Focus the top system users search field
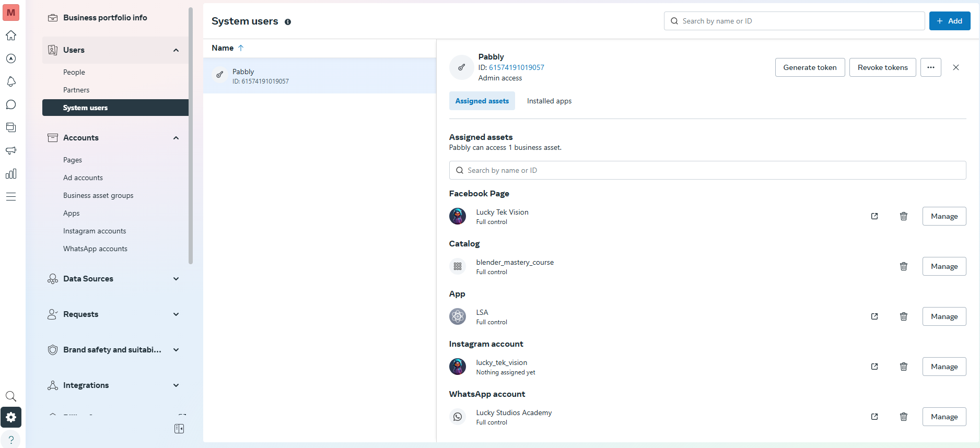 [x=794, y=21]
